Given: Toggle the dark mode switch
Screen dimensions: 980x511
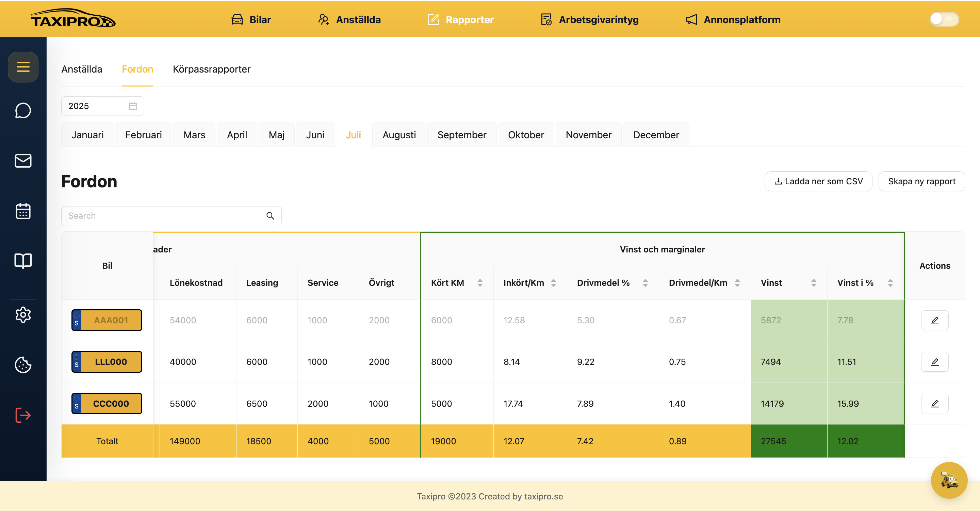Looking at the screenshot, I should click(x=944, y=19).
